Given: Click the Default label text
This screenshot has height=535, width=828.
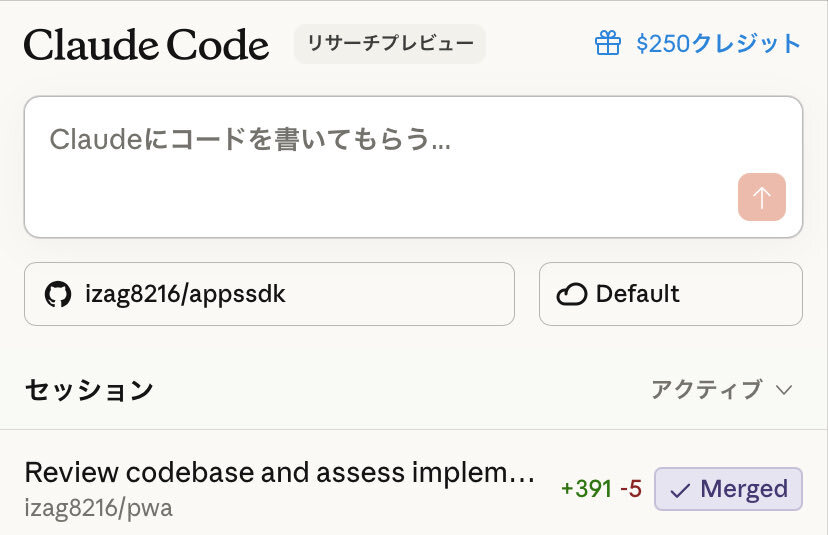Looking at the screenshot, I should coord(637,294).
